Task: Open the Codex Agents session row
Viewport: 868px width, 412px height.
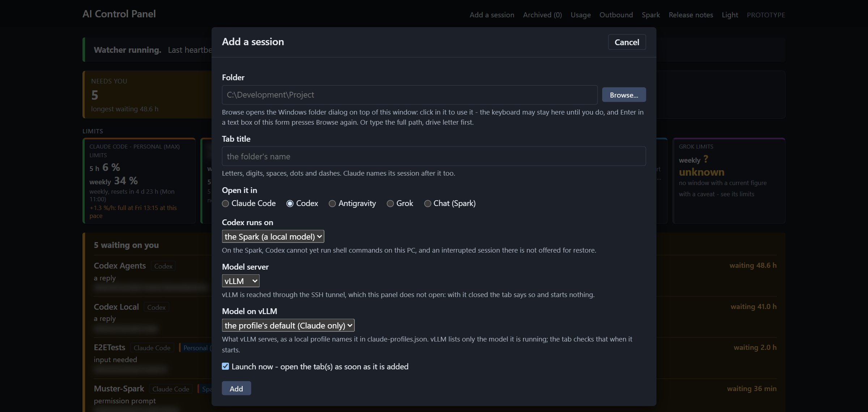Action: [x=152, y=276]
